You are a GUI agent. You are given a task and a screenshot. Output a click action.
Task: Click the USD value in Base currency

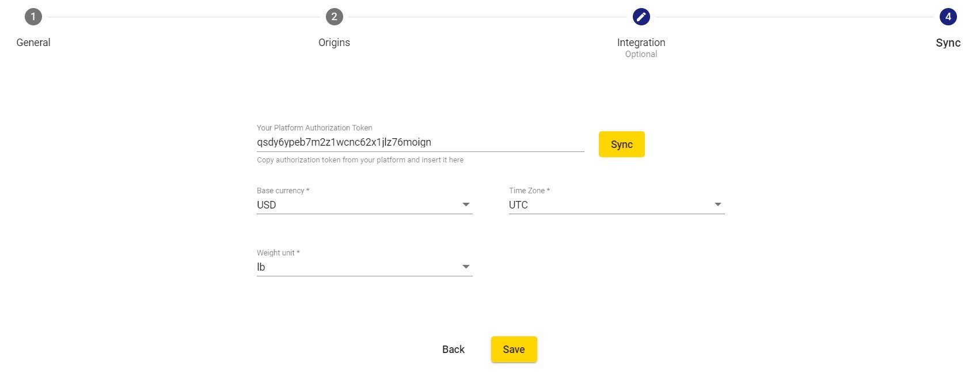(x=267, y=205)
